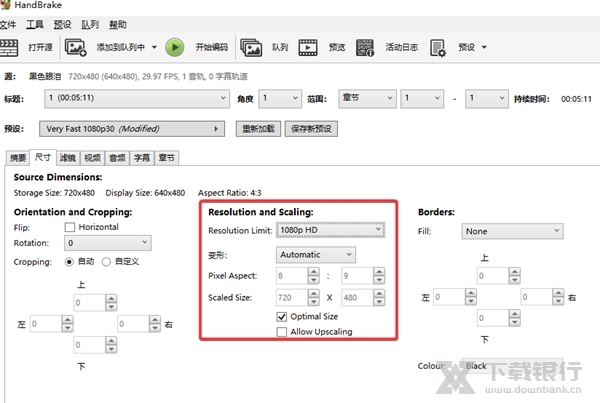Open the Very Fast 1080p30 preset selector
This screenshot has height=403, width=600.
(x=132, y=129)
